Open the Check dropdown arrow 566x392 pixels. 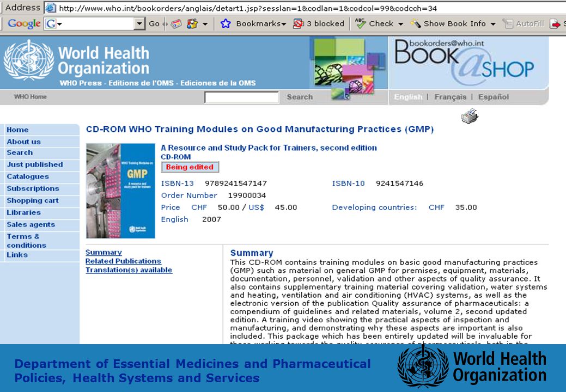coord(400,24)
